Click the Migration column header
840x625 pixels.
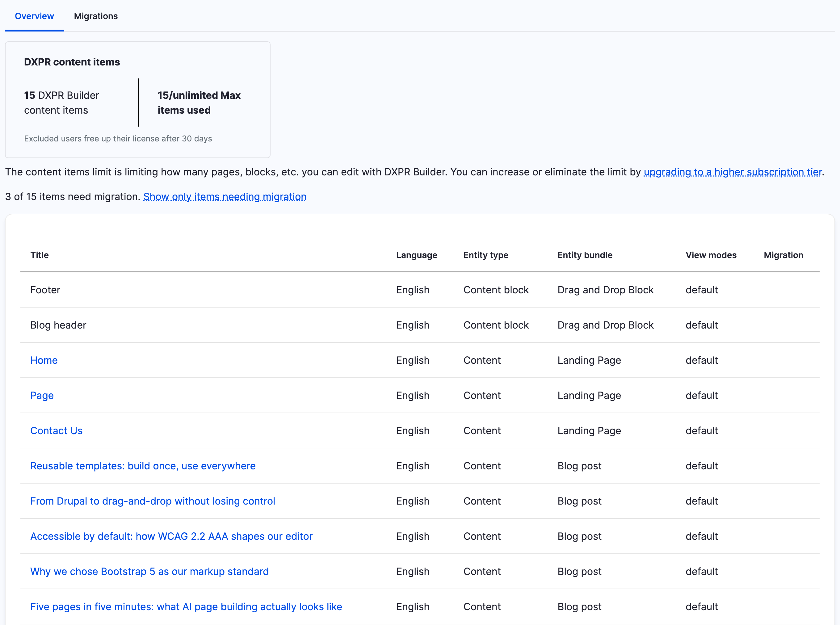[783, 255]
